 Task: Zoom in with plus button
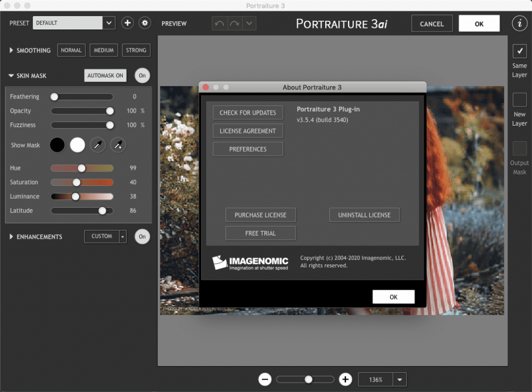[345, 380]
